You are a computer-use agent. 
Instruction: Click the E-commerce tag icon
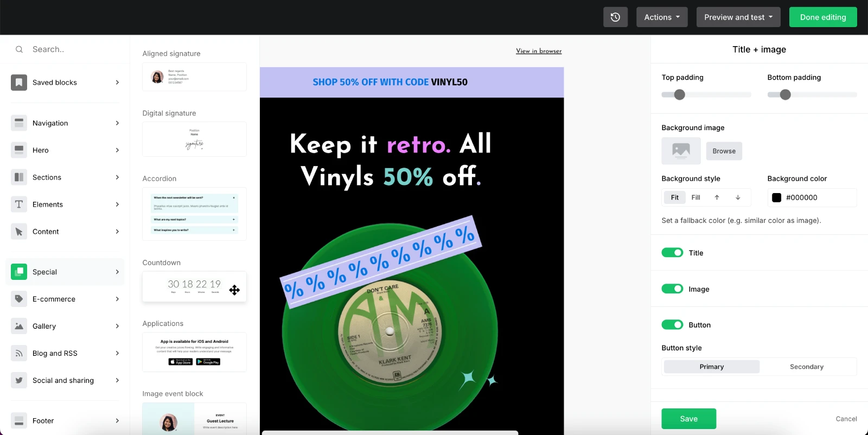tap(19, 299)
